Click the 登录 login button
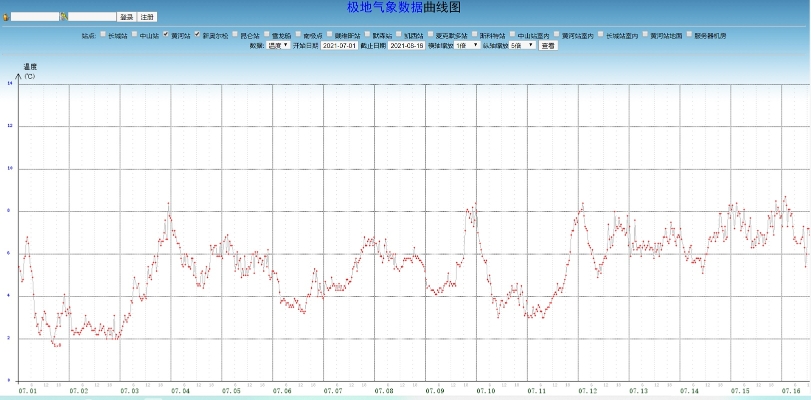The height and width of the screenshot is (400, 811). [x=126, y=17]
